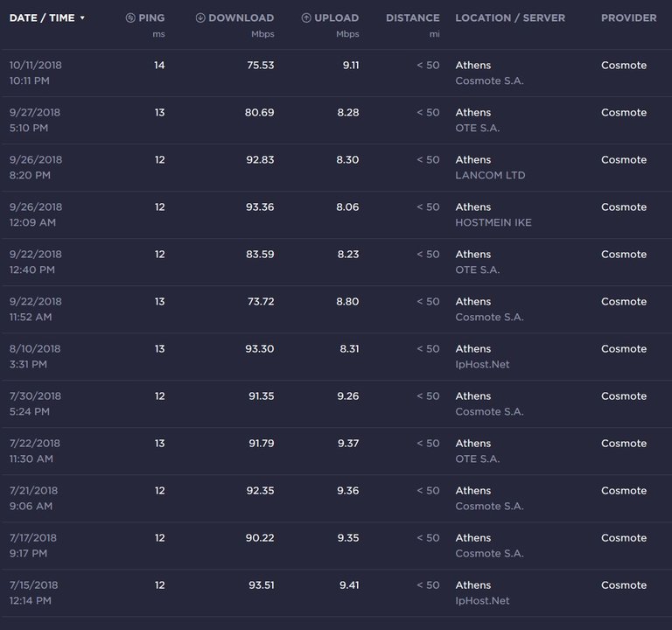The image size is (672, 630).
Task: Toggle sort arrow next to DATE / TIME
Action: [x=82, y=18]
